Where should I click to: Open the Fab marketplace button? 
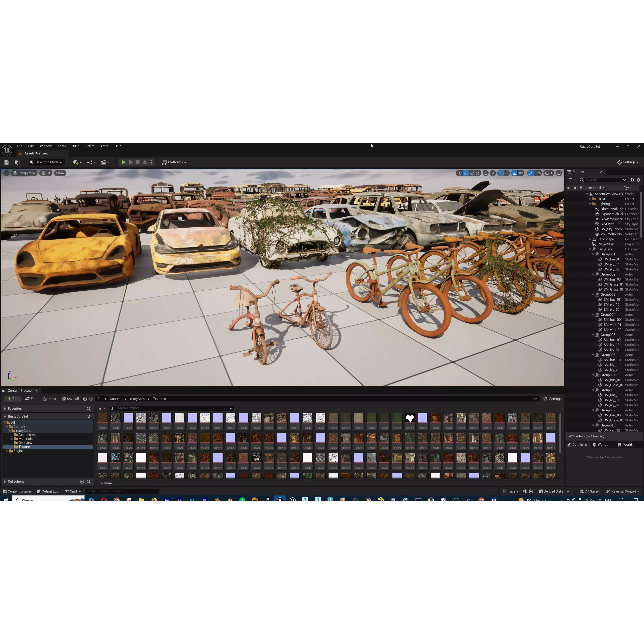coord(31,399)
